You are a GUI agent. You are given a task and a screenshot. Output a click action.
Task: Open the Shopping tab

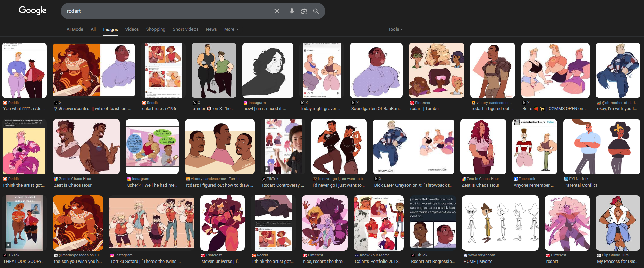tap(156, 29)
